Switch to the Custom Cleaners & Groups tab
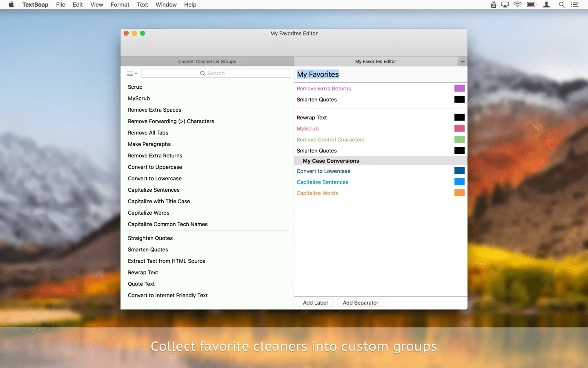The image size is (588, 368). point(207,61)
